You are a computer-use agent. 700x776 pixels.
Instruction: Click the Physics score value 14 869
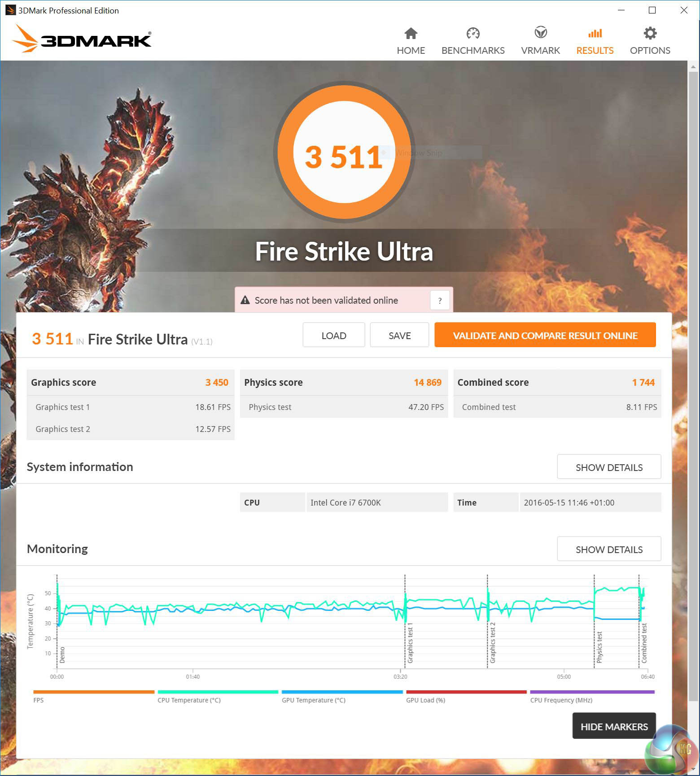coord(428,382)
